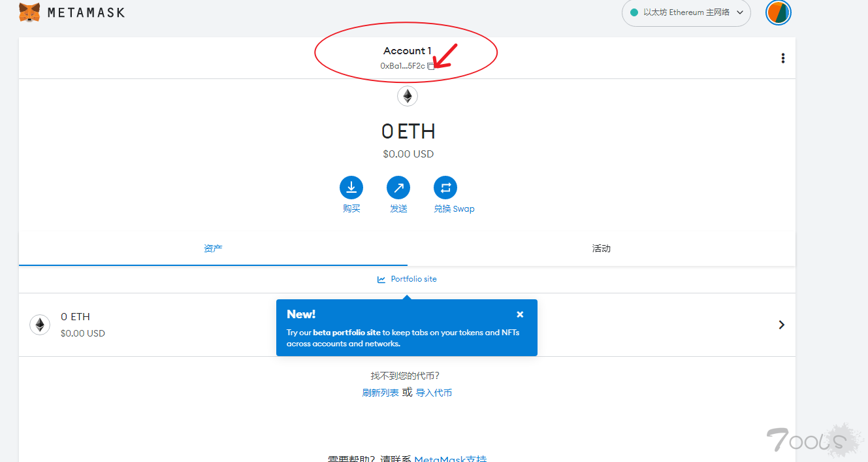The width and height of the screenshot is (868, 462).
Task: Open the 0 ETH asset row
Action: click(407, 325)
